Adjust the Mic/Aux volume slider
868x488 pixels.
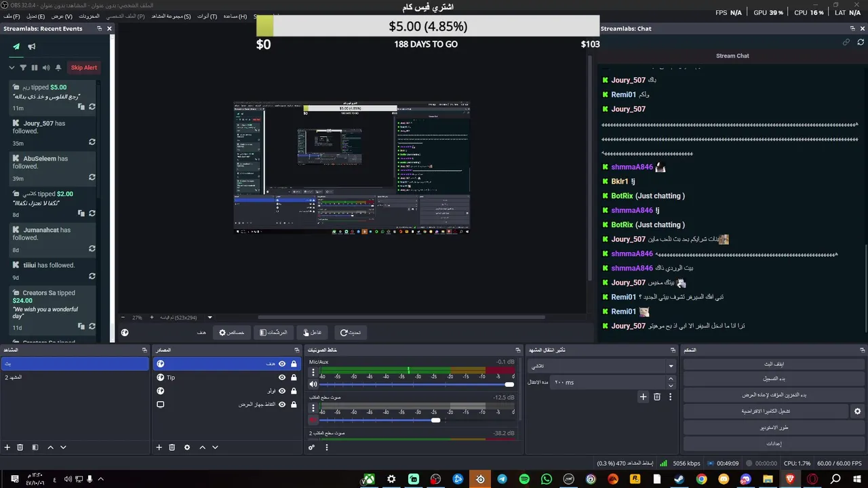click(417, 384)
